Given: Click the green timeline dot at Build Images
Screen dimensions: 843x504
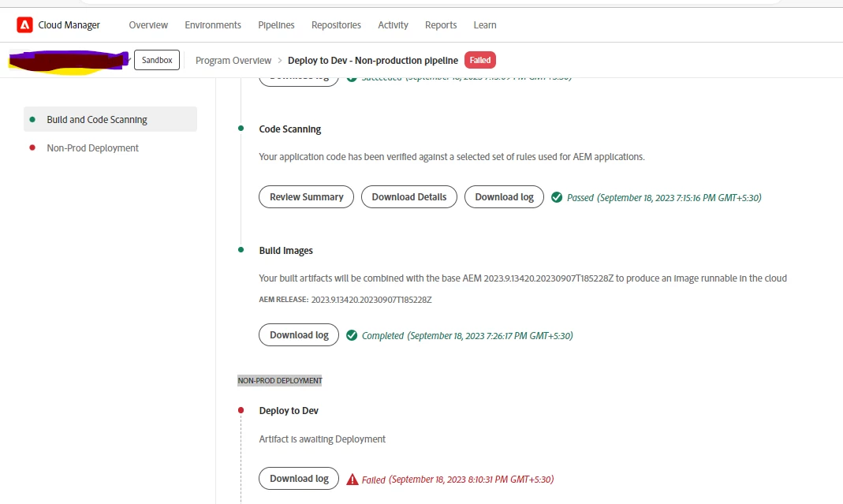Looking at the screenshot, I should pyautogui.click(x=241, y=249).
